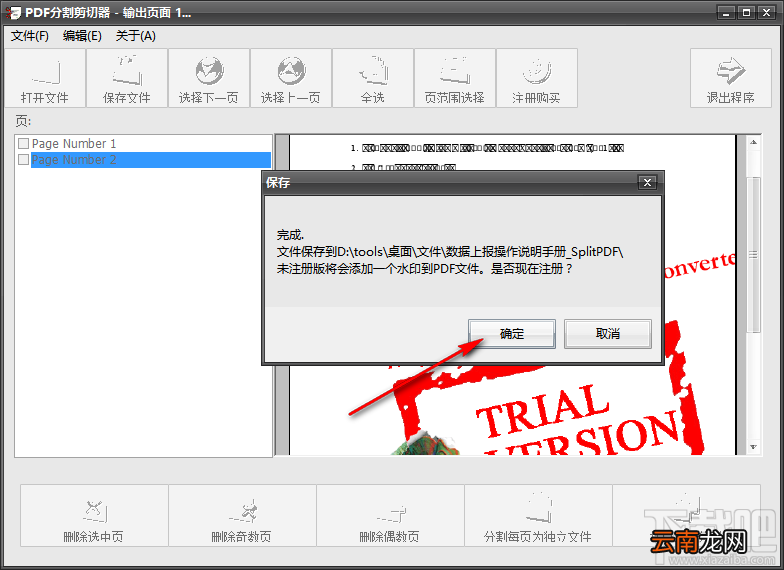Click 分割每页为独立文件 split pages button
Screen dimensions: 784x570
tap(538, 516)
